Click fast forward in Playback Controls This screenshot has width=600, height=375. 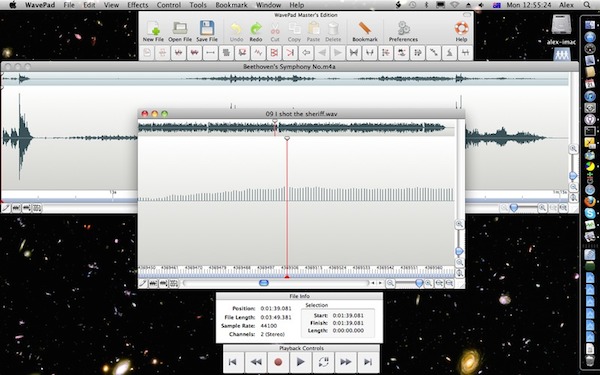(346, 362)
